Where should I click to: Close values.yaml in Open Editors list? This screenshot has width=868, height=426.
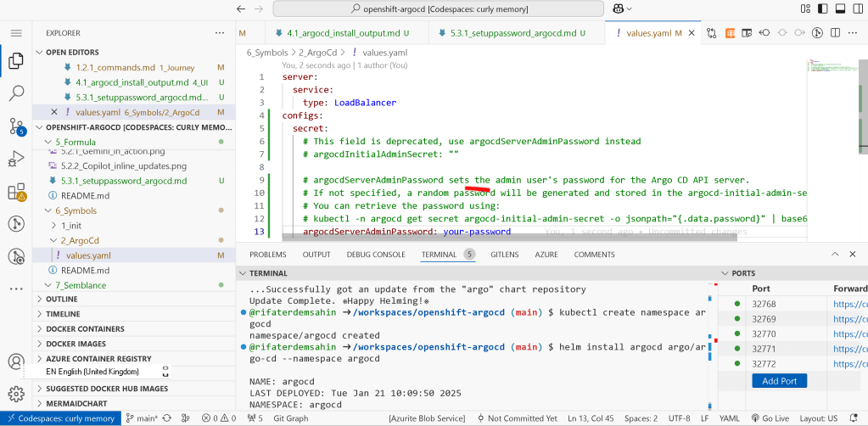pyautogui.click(x=53, y=112)
